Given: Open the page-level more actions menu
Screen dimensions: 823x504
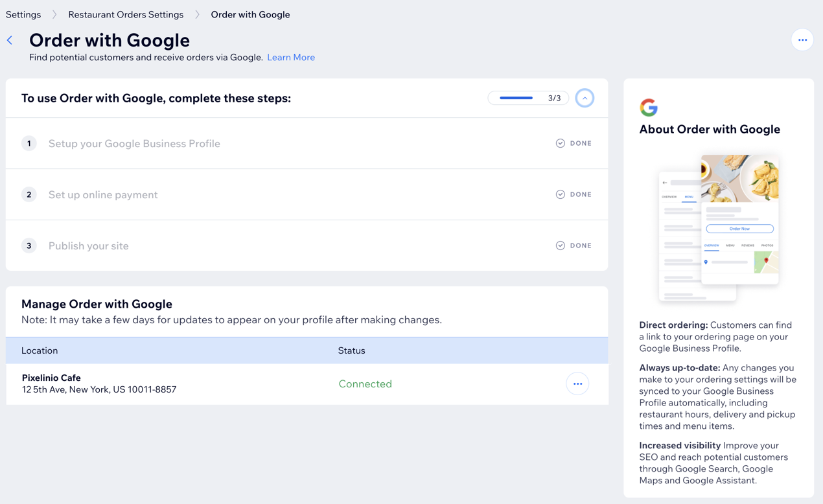Looking at the screenshot, I should tap(802, 40).
